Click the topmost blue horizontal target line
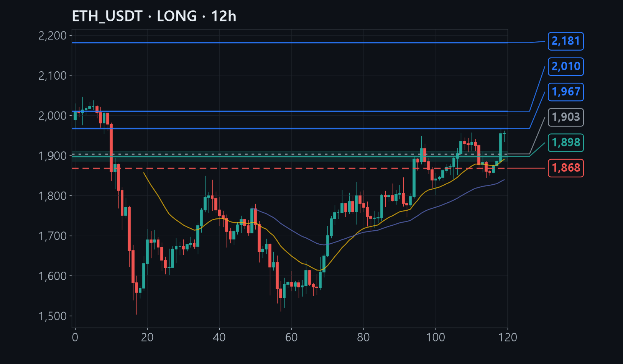 (x=290, y=43)
